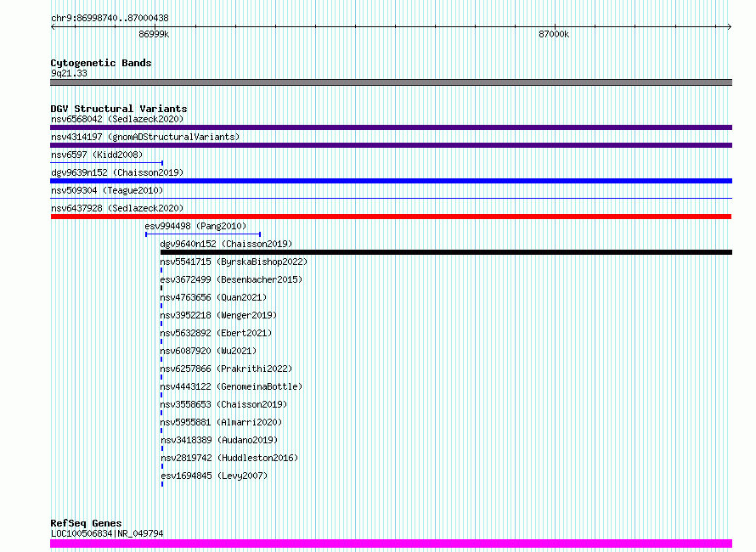Image resolution: width=756 pixels, height=552 pixels.
Task: Select variant nsv3952218 (Wenger2019) label
Action: pos(218,315)
